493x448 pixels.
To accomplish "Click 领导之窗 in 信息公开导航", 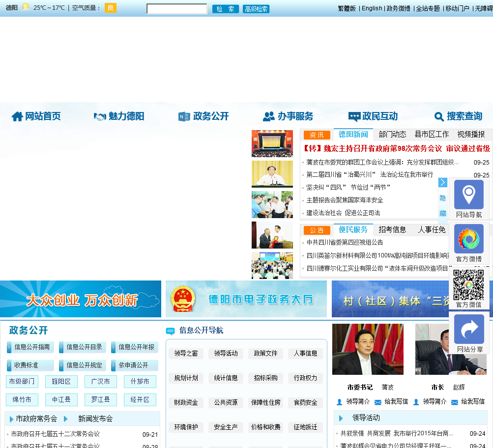I will tap(186, 353).
